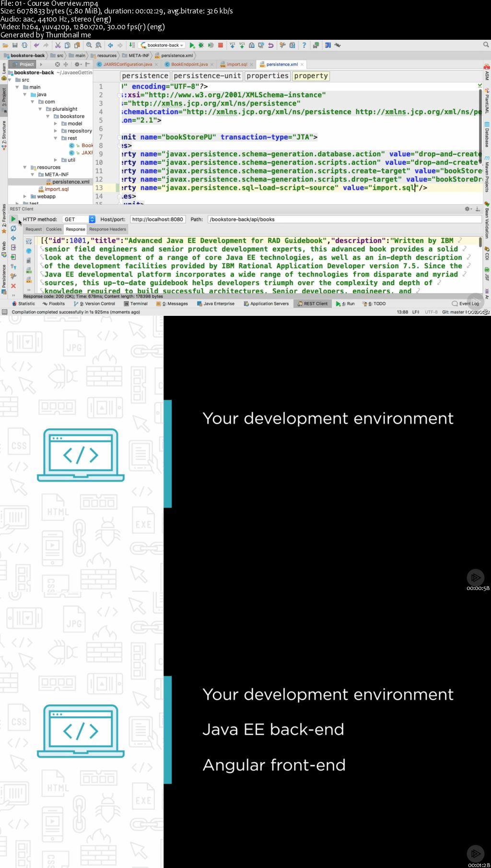The image size is (491, 868).
Task: Click the property breadcrumb
Action: pos(311,76)
